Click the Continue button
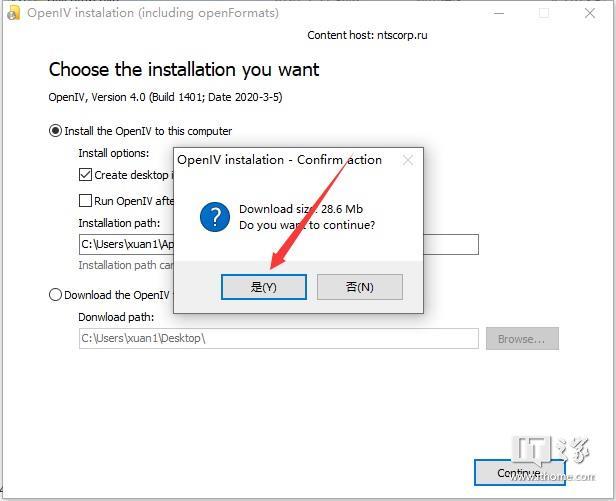The image size is (616, 501). click(x=519, y=473)
